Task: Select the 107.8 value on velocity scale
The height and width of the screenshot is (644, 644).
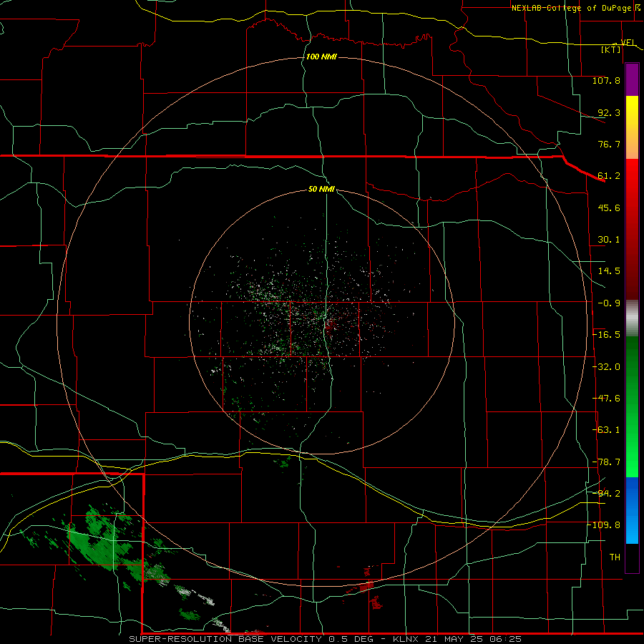Action: (x=606, y=80)
